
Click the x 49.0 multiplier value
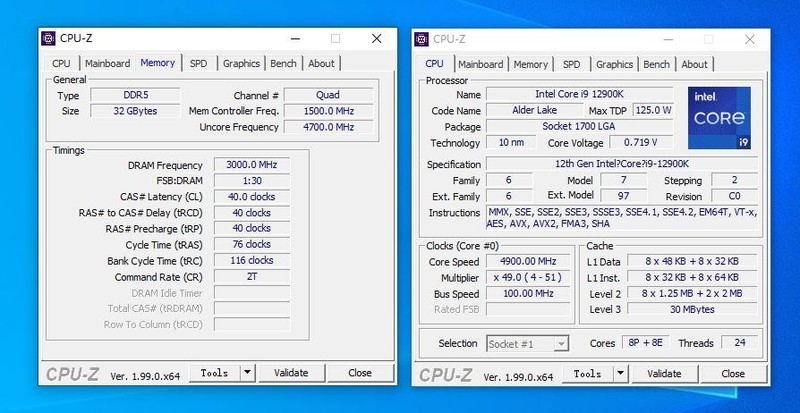pos(528,277)
